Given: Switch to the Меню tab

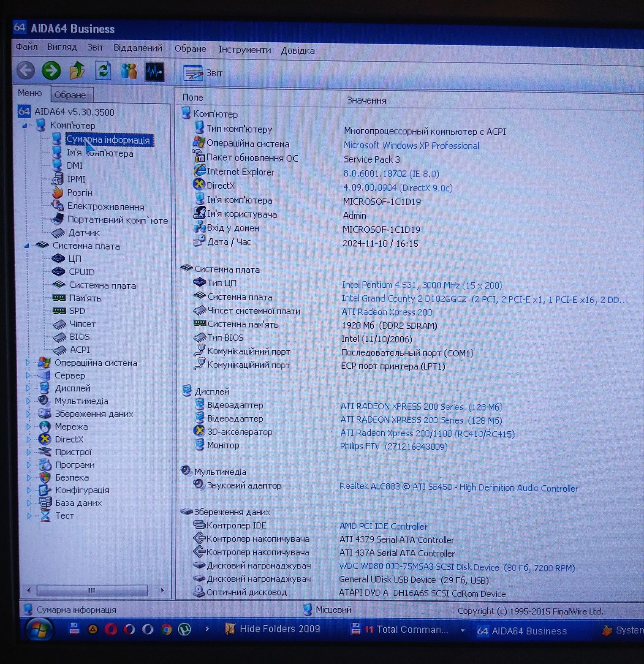Looking at the screenshot, I should click(x=30, y=93).
